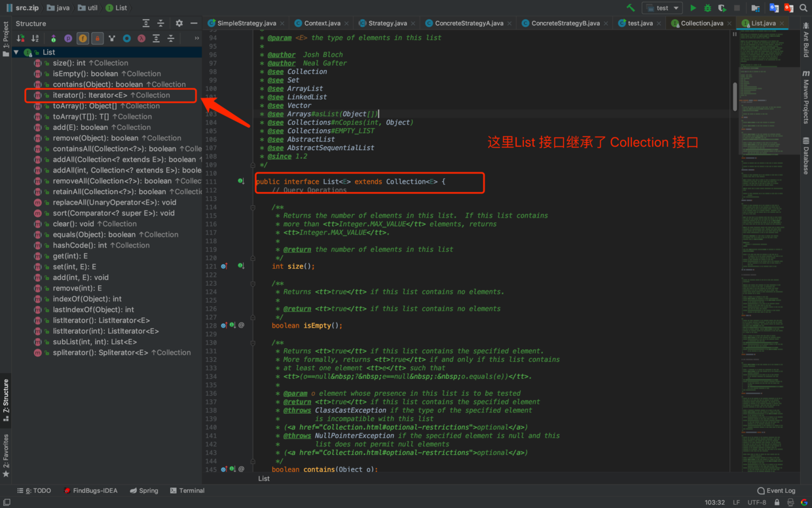Switch to Context.java editor tab
Image resolution: width=812 pixels, height=508 pixels.
point(322,23)
